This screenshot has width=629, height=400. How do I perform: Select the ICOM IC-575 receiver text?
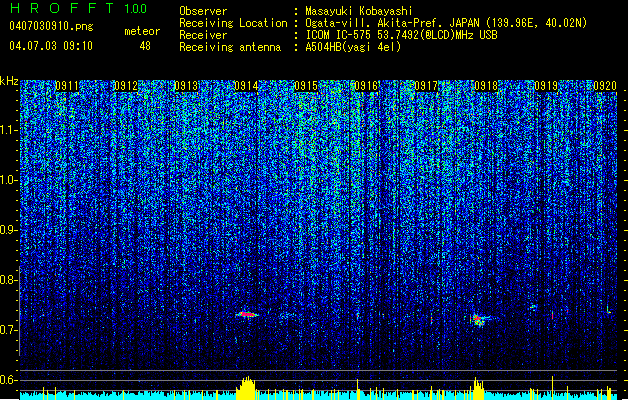[x=402, y=35]
